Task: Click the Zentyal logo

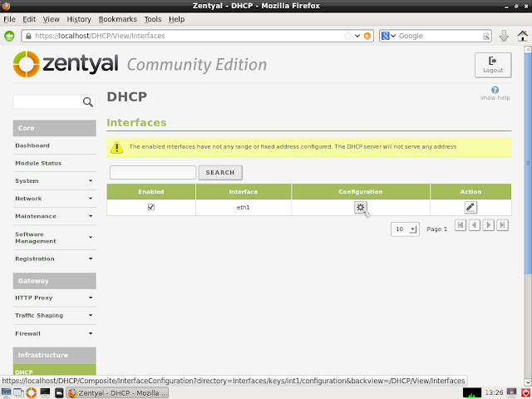Action: click(66, 64)
